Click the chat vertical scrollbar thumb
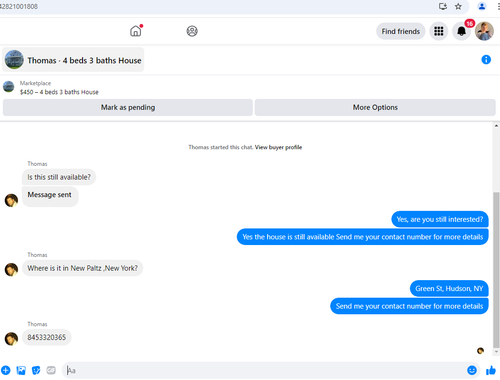Viewport: 500px width, 380px height. pos(496,269)
